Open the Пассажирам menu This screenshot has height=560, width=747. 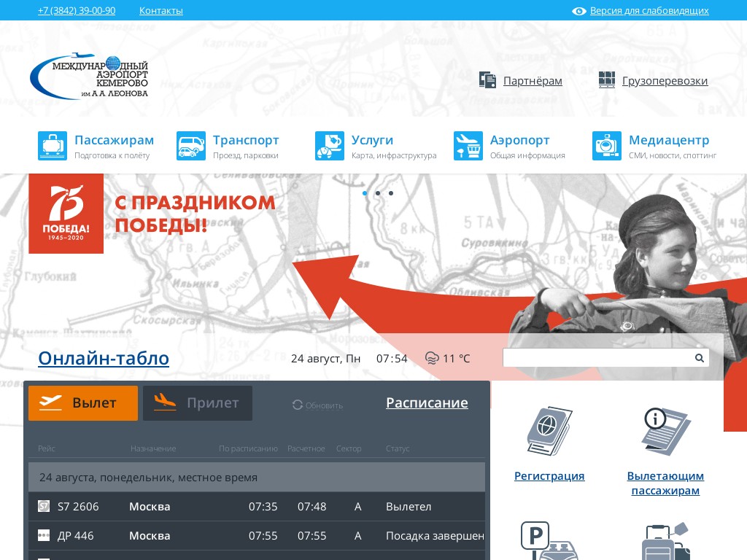coord(114,140)
